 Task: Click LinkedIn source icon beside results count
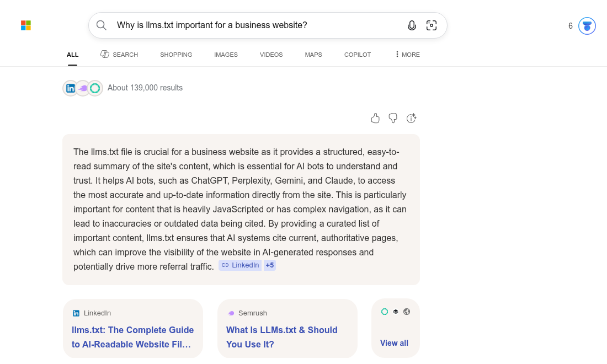[71, 88]
